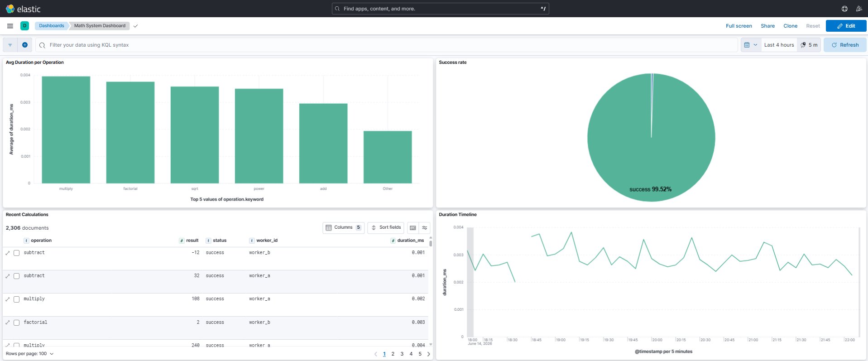
Task: Click the Reset option
Action: click(x=813, y=26)
